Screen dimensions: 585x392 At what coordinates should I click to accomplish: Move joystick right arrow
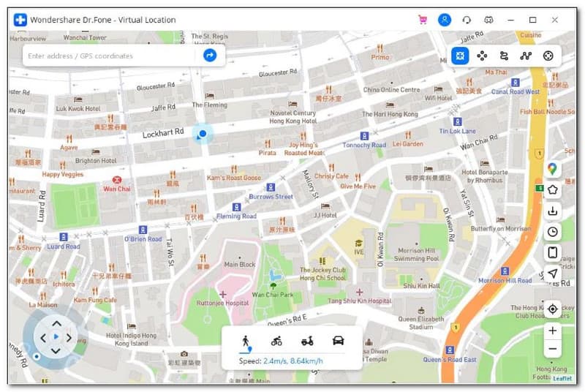tap(69, 338)
